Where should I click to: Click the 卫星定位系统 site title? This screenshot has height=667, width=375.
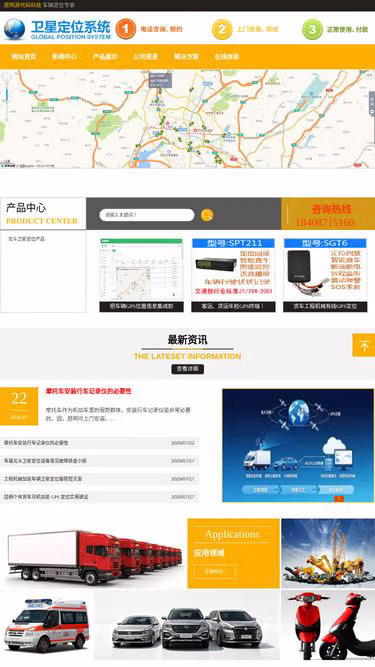click(x=71, y=26)
